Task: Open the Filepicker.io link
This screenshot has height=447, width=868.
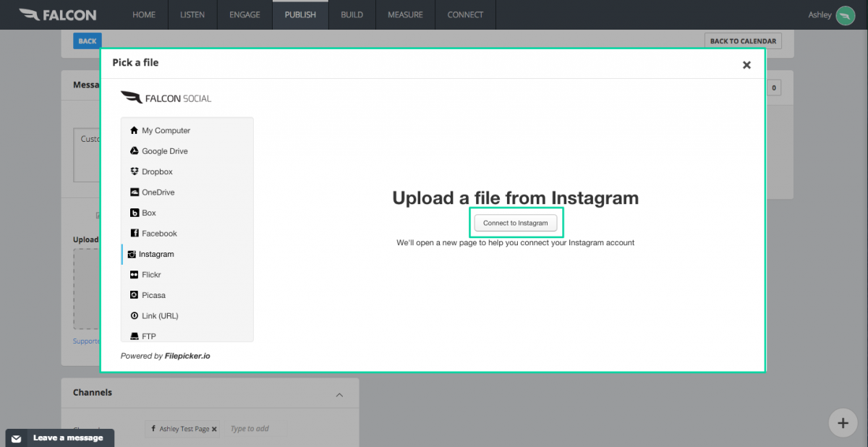Action: [187, 356]
